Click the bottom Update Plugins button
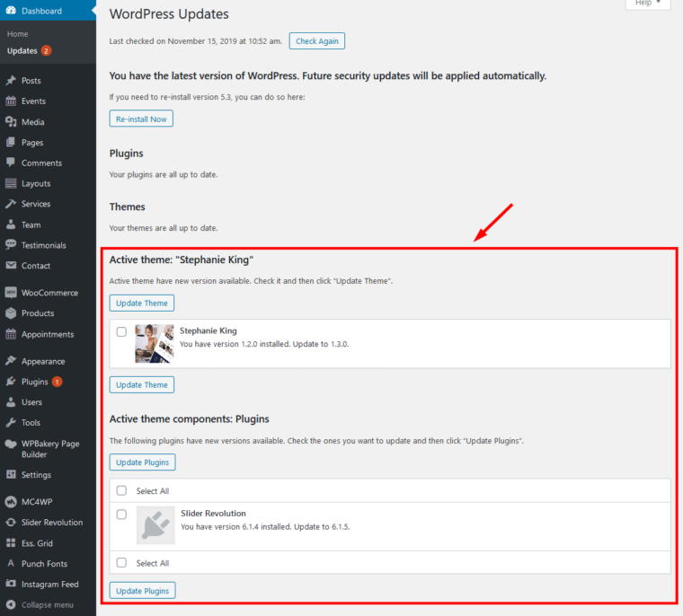Screen dimensions: 683x616 [142, 590]
